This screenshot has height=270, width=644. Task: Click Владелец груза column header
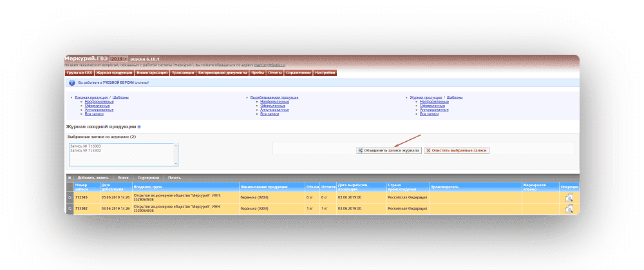click(185, 187)
